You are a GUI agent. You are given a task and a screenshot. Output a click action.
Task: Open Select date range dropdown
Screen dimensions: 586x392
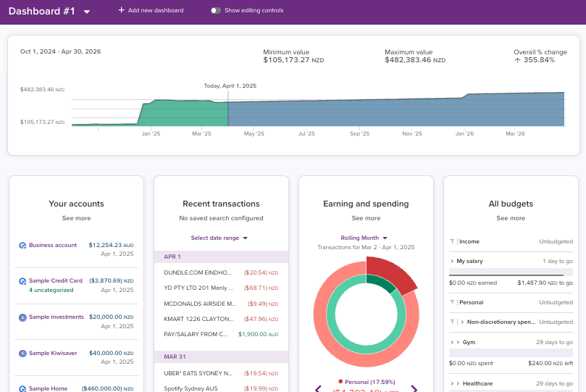coord(219,238)
